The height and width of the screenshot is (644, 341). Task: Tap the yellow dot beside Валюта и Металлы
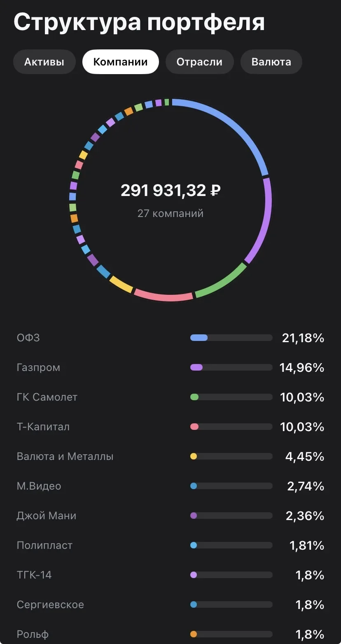pyautogui.click(x=194, y=457)
